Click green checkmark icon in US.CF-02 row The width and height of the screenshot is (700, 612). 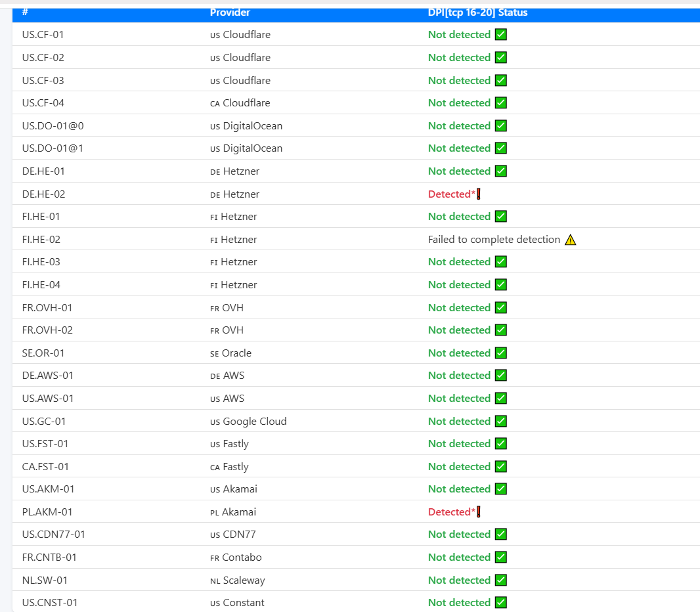[501, 58]
